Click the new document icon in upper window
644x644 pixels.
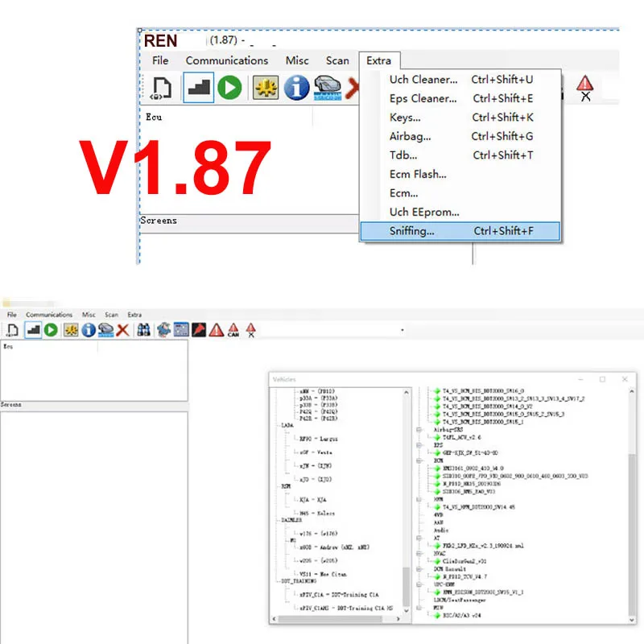[x=161, y=88]
